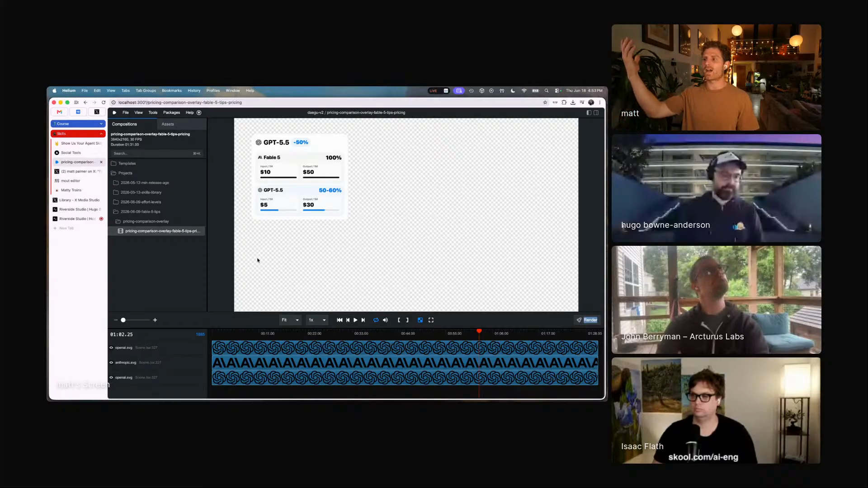Close the pricing-comparison browser tab
Viewport: 868px width, 488px height.
[101, 162]
